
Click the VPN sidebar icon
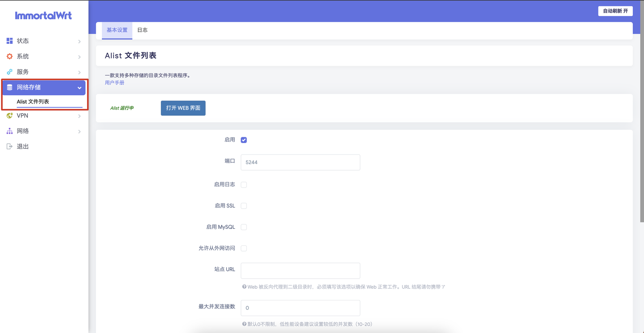coord(9,116)
